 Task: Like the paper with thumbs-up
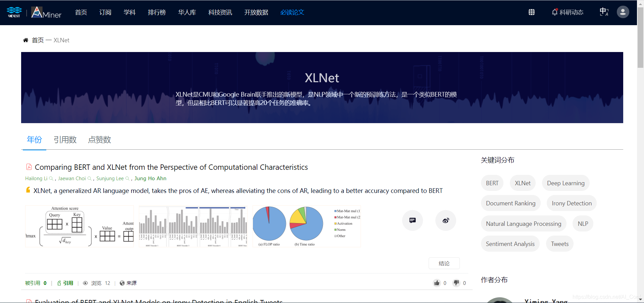[437, 283]
